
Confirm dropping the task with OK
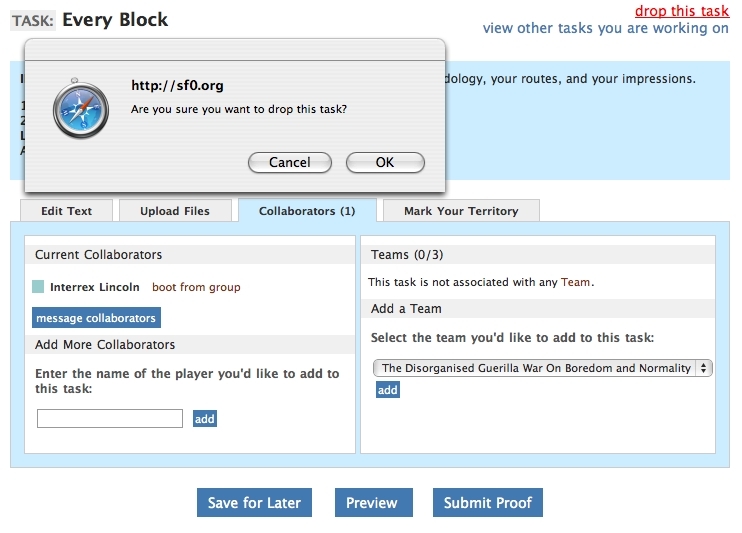pos(385,162)
